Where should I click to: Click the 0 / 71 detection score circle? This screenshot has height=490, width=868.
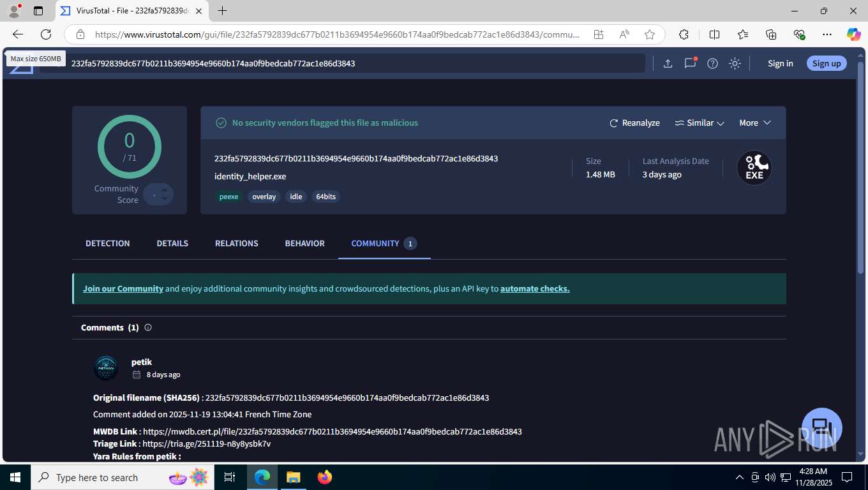tap(130, 147)
